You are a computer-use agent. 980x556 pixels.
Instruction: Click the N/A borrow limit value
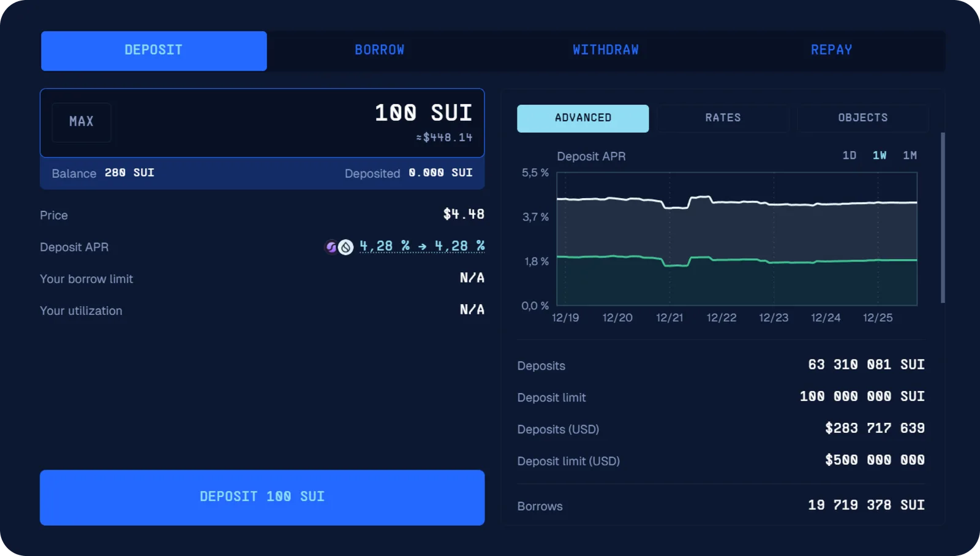coord(472,278)
